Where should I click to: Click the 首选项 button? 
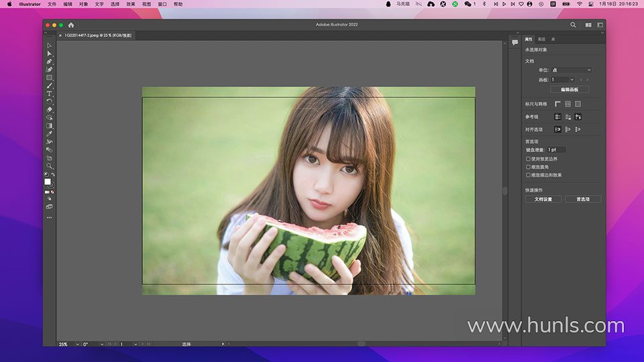tap(583, 199)
